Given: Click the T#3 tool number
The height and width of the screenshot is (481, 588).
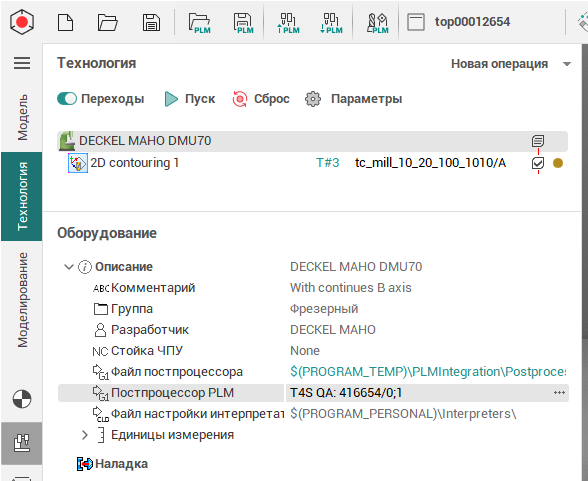Looking at the screenshot, I should 327,163.
